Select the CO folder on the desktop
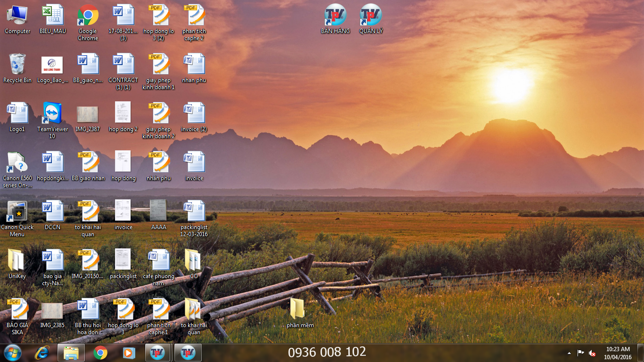Viewport: 644px width, 362px height. point(194,264)
